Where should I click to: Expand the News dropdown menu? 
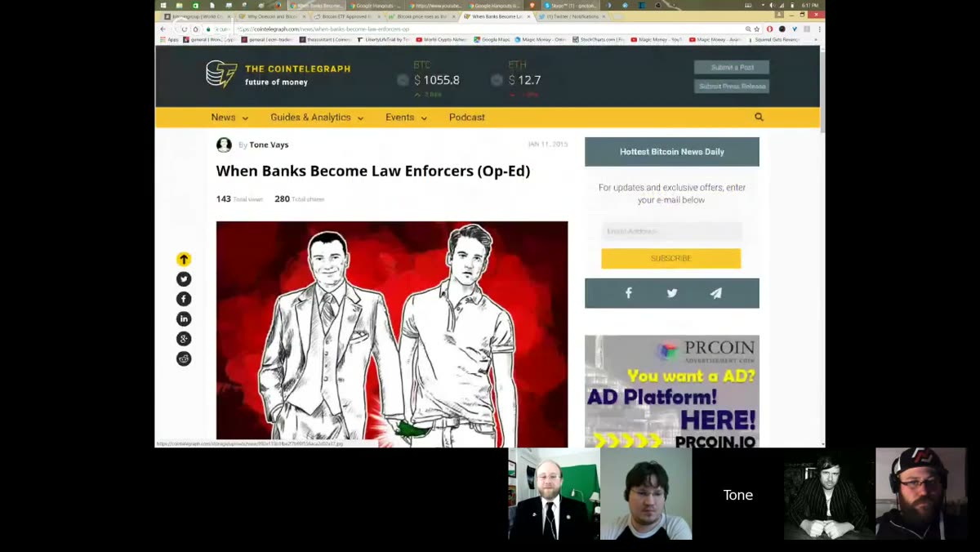(229, 118)
